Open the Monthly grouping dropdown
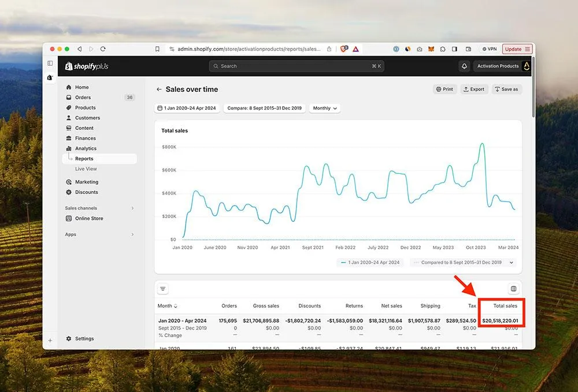This screenshot has width=578, height=392. (x=325, y=108)
